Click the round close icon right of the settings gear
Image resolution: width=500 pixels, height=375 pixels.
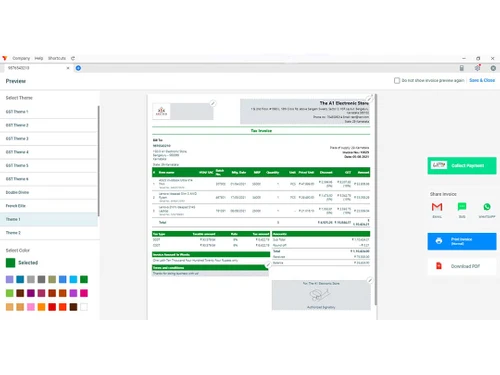coord(493,68)
